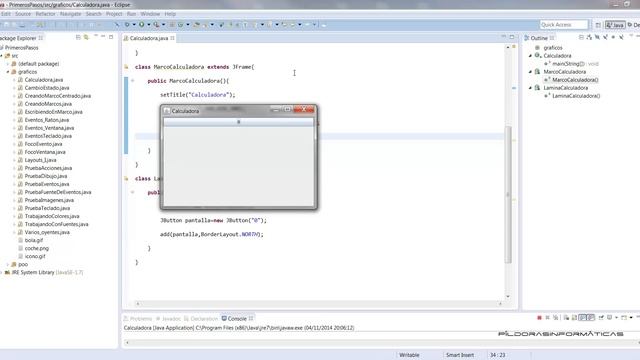
Task: Select PruebaDibujo.java file
Action: (x=46, y=176)
